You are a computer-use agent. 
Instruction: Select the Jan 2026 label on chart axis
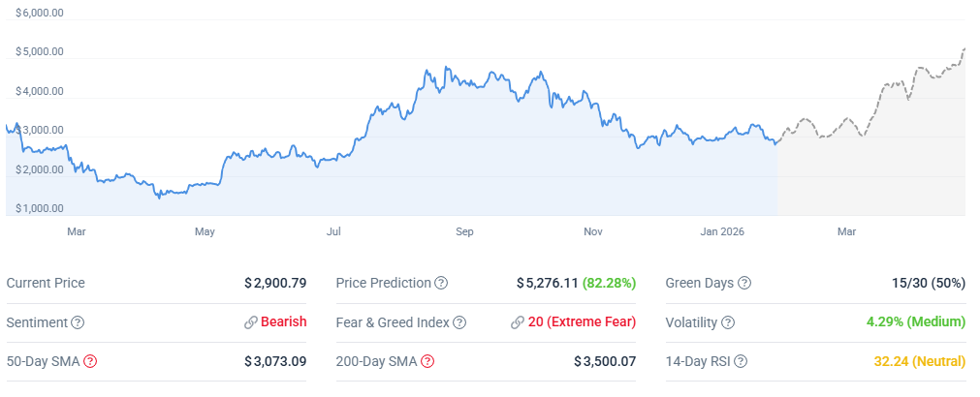[725, 232]
